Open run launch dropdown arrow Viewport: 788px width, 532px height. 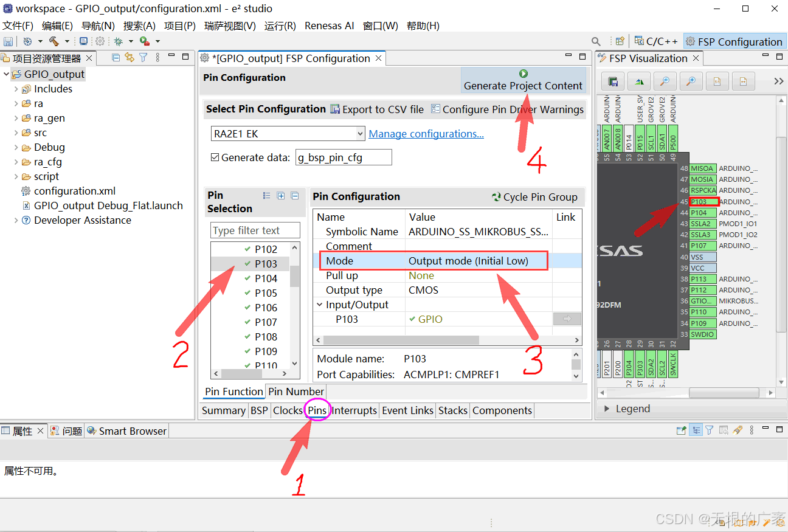[157, 41]
